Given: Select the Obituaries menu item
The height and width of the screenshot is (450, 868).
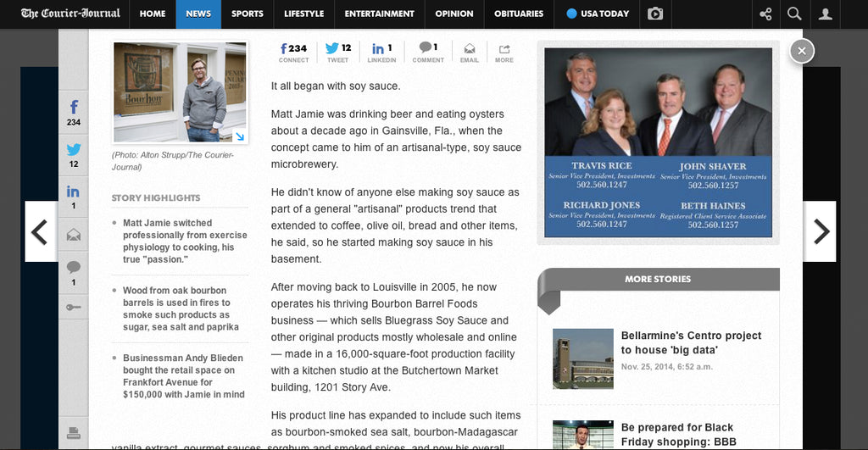Looking at the screenshot, I should [x=519, y=14].
